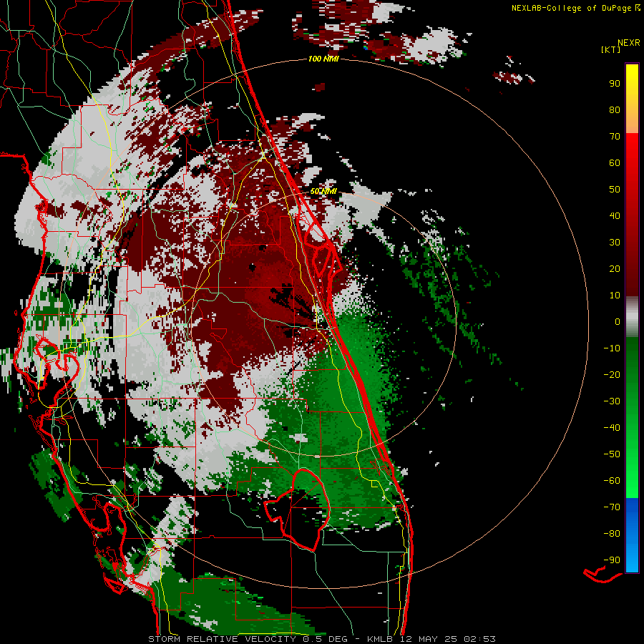Click the 80 value on velocity scale
644x644 pixels.
(x=615, y=109)
